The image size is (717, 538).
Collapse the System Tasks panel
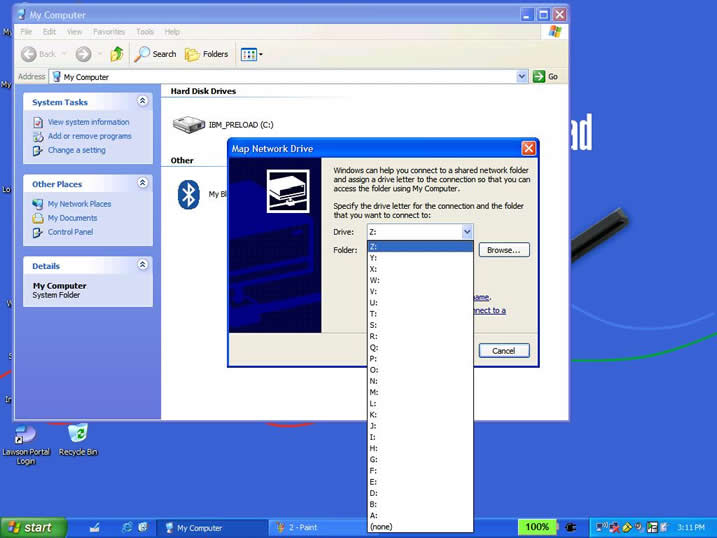[142, 101]
